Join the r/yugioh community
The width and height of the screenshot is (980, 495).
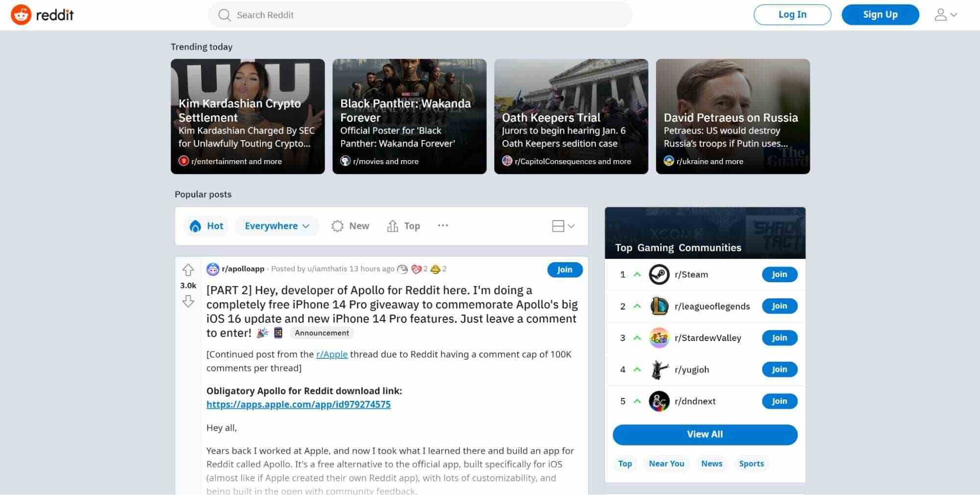tap(779, 370)
